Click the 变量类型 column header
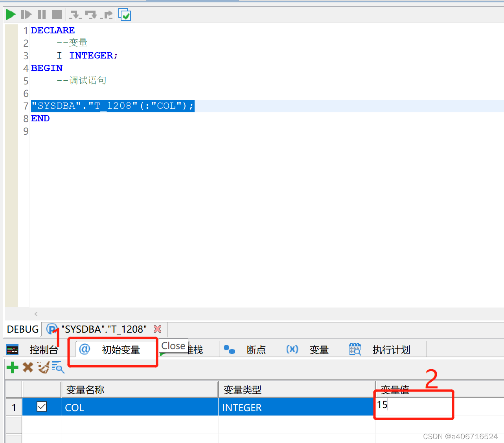Viewport: 504px width, 443px height. click(297, 389)
